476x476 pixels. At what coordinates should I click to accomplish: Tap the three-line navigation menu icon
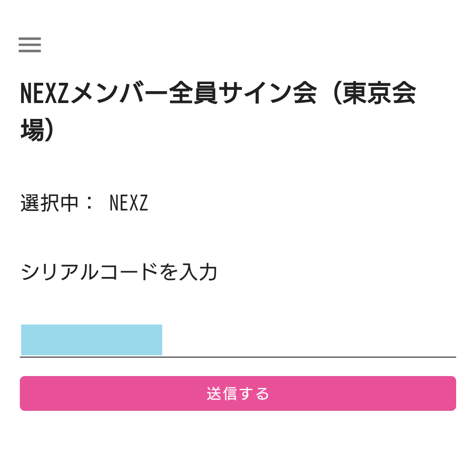30,45
